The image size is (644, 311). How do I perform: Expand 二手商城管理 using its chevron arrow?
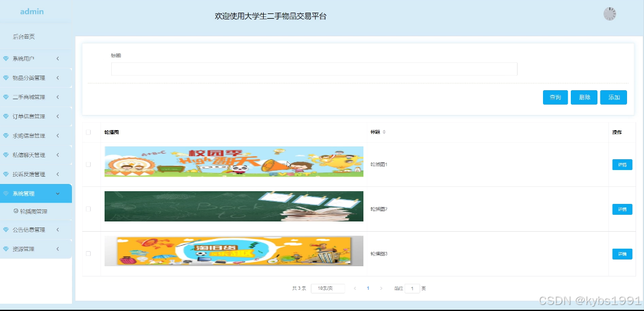click(x=58, y=97)
